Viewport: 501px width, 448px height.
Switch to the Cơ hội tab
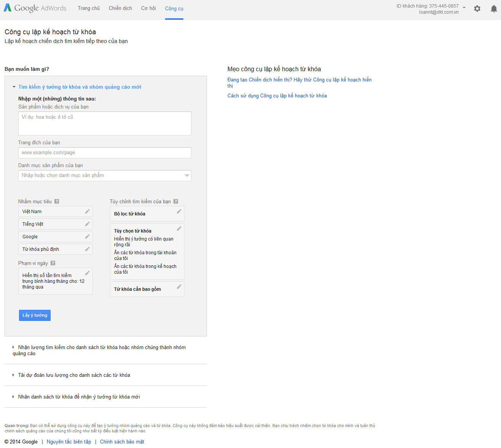(148, 8)
